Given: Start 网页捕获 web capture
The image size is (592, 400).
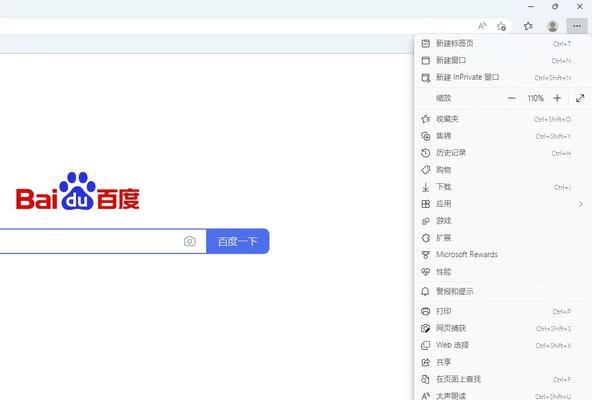Looking at the screenshot, I should click(503, 328).
